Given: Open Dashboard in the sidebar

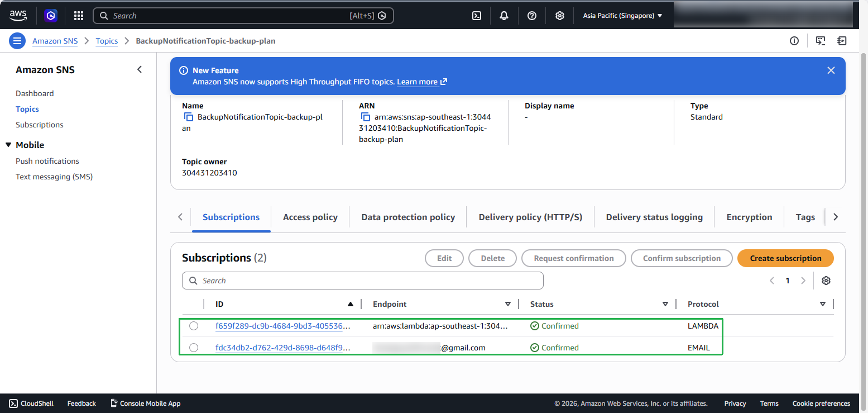Looking at the screenshot, I should tap(35, 93).
